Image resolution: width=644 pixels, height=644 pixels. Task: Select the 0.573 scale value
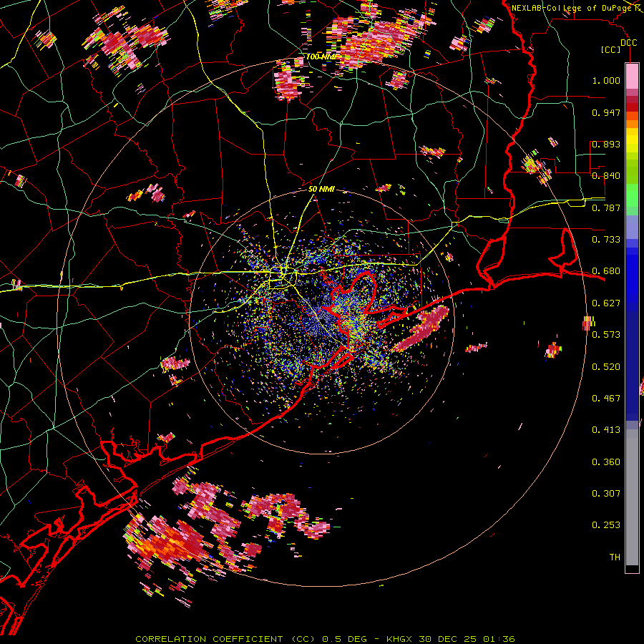click(x=606, y=335)
